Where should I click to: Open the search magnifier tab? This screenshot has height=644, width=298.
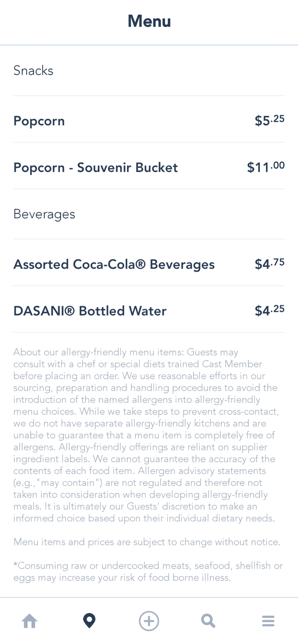(x=208, y=621)
